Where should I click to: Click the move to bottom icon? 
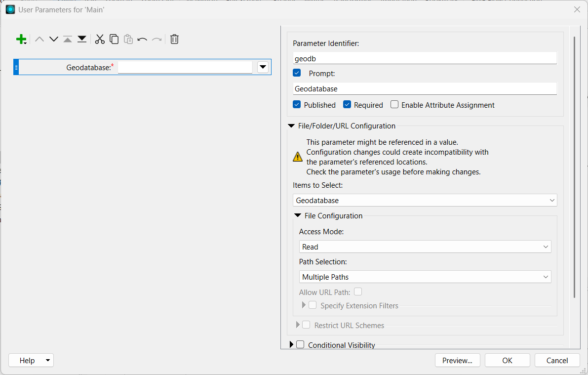(x=82, y=40)
